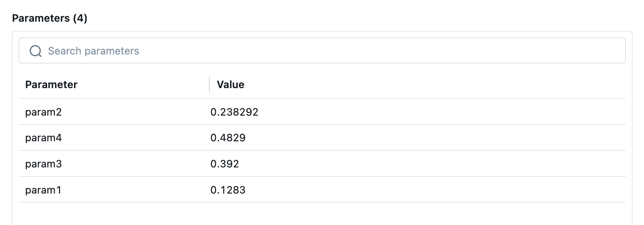This screenshot has width=644, height=225.
Task: Click blank space below the param1 row
Action: tap(322, 214)
